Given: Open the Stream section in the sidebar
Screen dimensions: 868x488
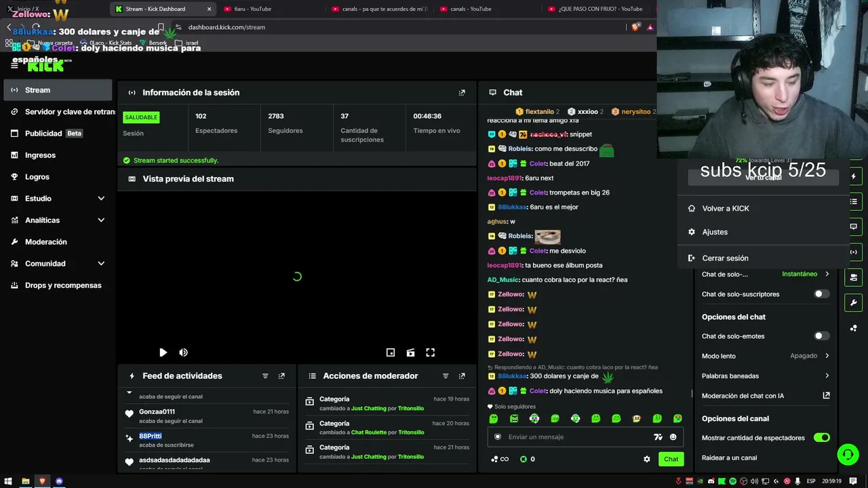Looking at the screenshot, I should pyautogui.click(x=58, y=90).
